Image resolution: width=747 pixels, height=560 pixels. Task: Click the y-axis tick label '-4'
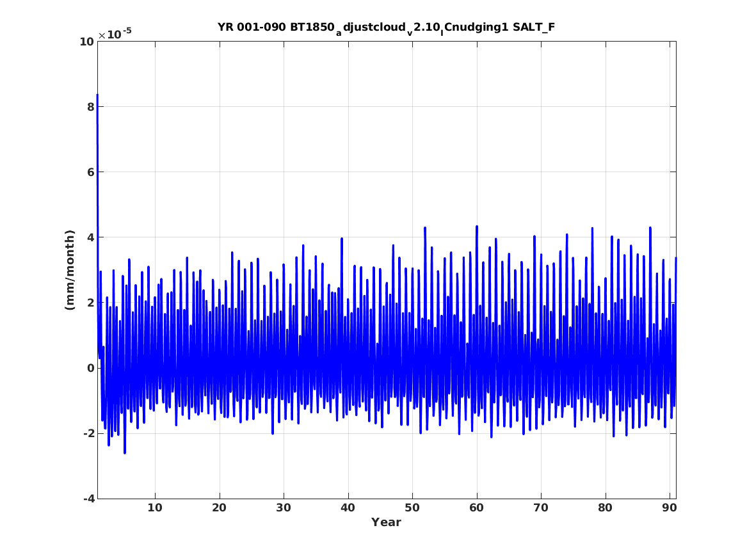[x=88, y=499]
